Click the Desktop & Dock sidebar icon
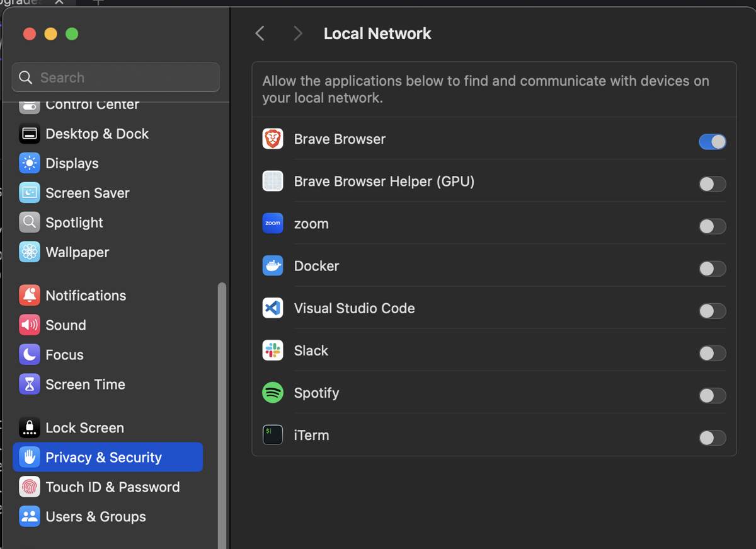The width and height of the screenshot is (756, 549). [x=30, y=134]
